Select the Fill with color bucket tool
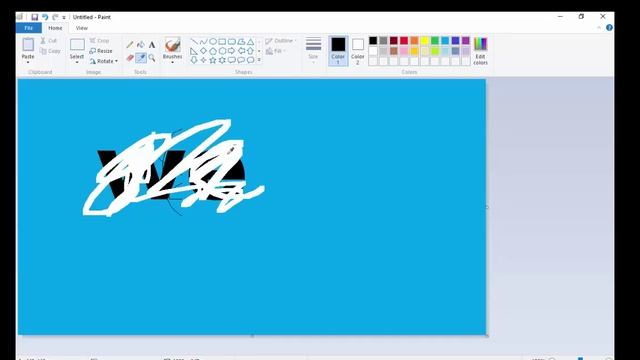The height and width of the screenshot is (360, 640). (141, 44)
